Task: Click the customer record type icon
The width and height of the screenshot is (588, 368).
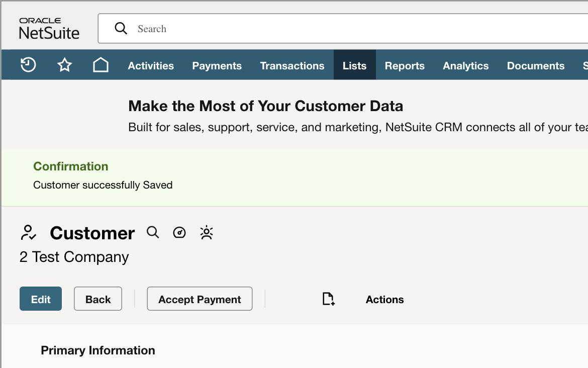Action: click(29, 233)
